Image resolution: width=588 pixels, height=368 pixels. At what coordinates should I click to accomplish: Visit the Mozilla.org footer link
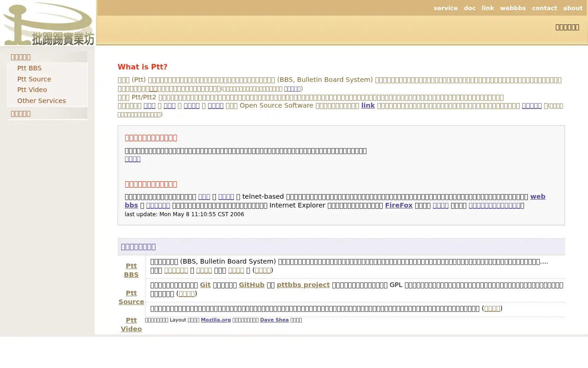tap(216, 320)
